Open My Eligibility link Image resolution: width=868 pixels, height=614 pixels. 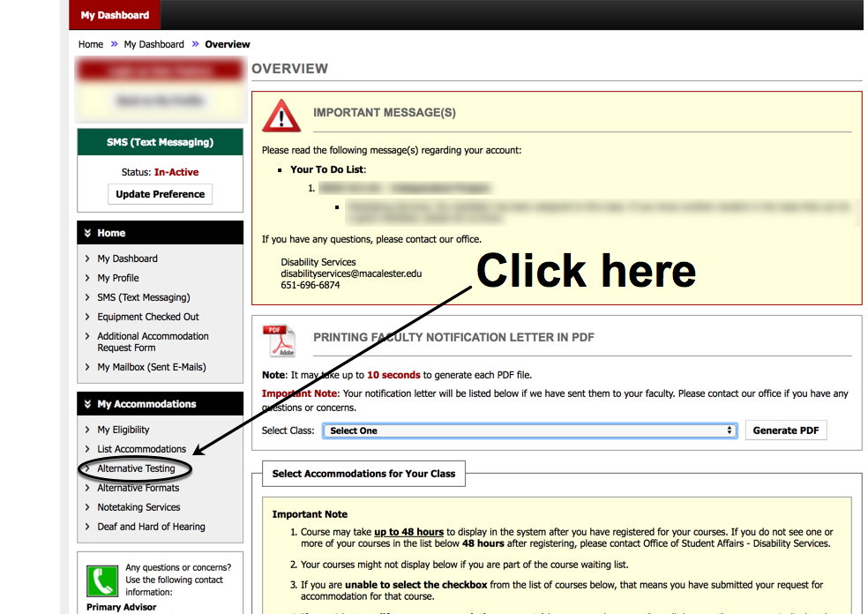(x=123, y=430)
